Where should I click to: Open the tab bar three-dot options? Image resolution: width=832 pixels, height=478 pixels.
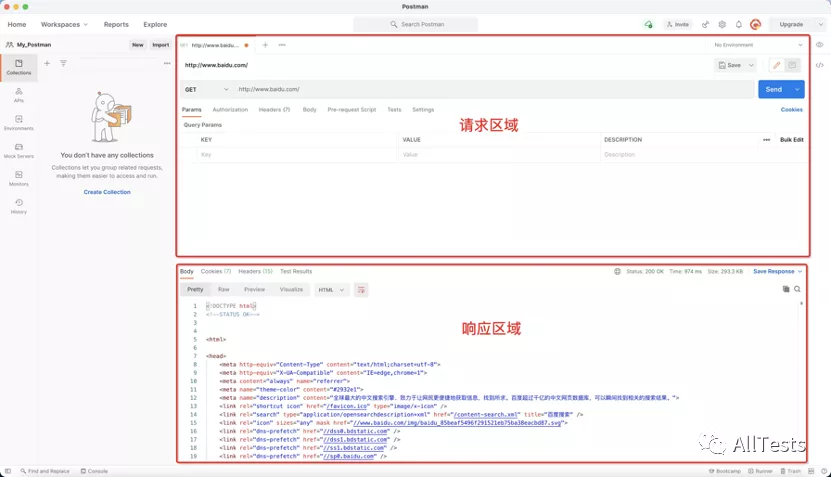point(282,45)
